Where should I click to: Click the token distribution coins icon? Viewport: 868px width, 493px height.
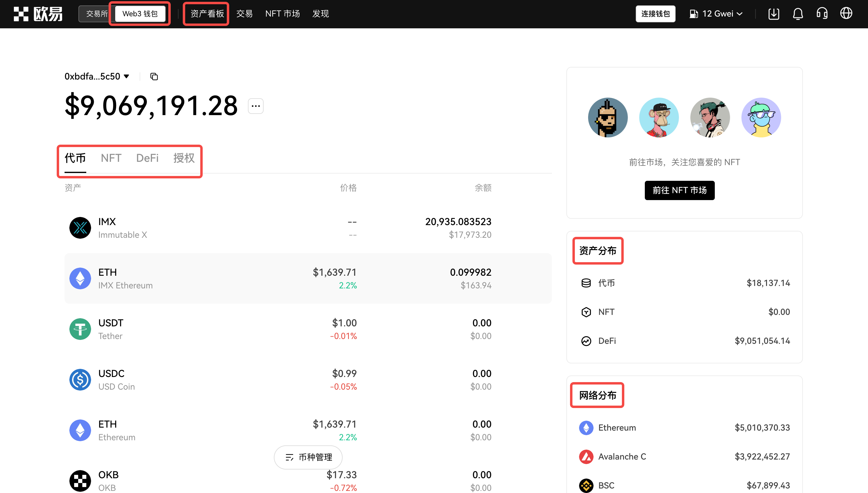pyautogui.click(x=586, y=283)
